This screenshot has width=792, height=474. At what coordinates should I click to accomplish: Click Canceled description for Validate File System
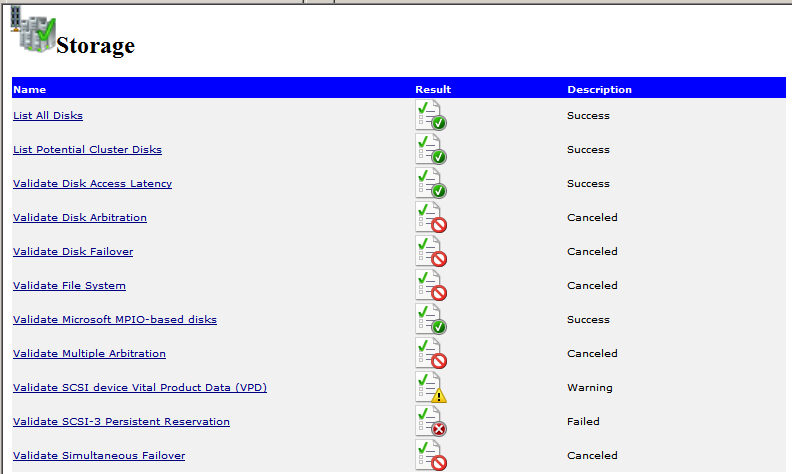pos(592,286)
